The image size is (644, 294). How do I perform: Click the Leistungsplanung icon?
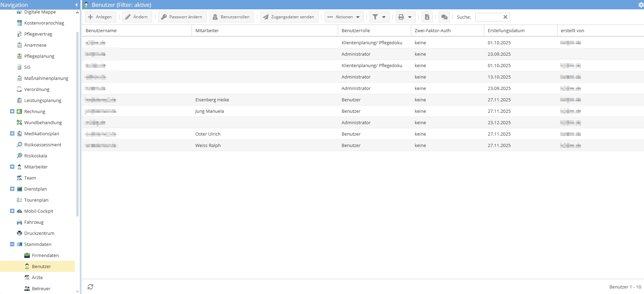click(x=19, y=100)
